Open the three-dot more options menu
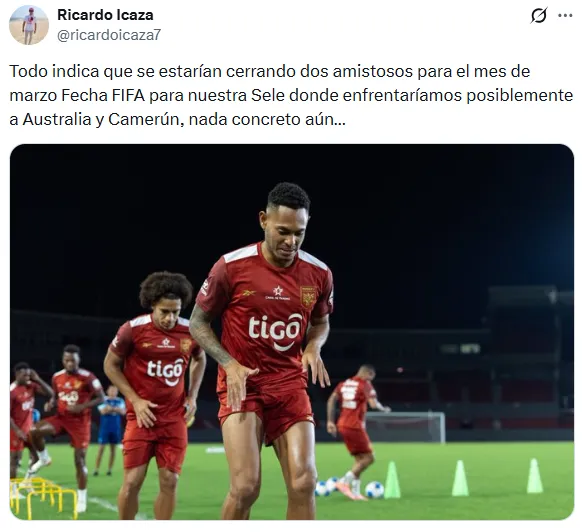This screenshot has width=588, height=532. 565,16
